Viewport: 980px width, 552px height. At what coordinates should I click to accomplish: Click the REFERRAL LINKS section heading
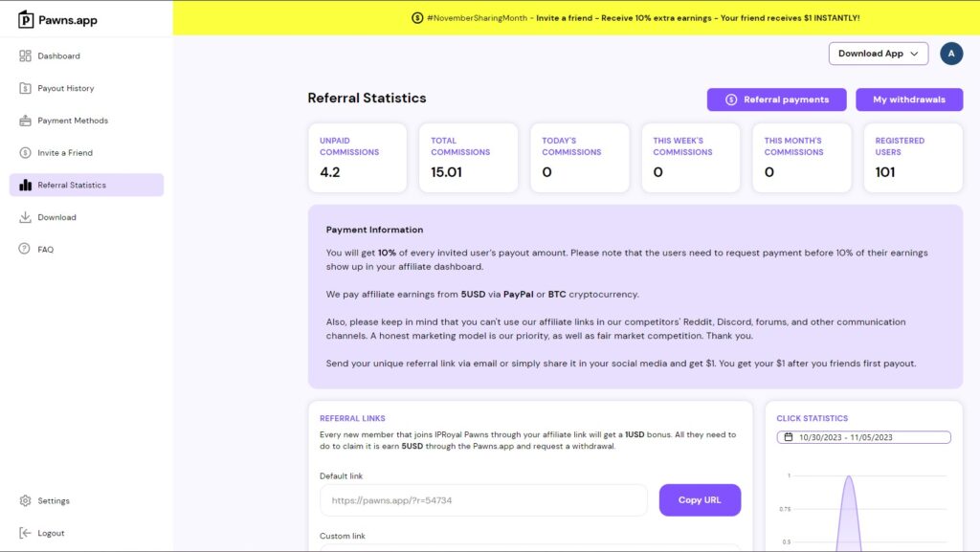click(352, 418)
